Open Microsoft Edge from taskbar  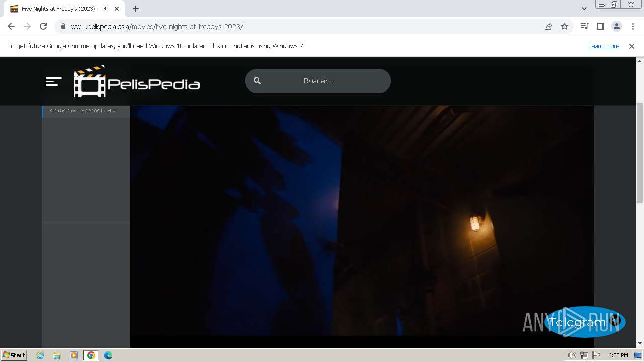tap(108, 355)
